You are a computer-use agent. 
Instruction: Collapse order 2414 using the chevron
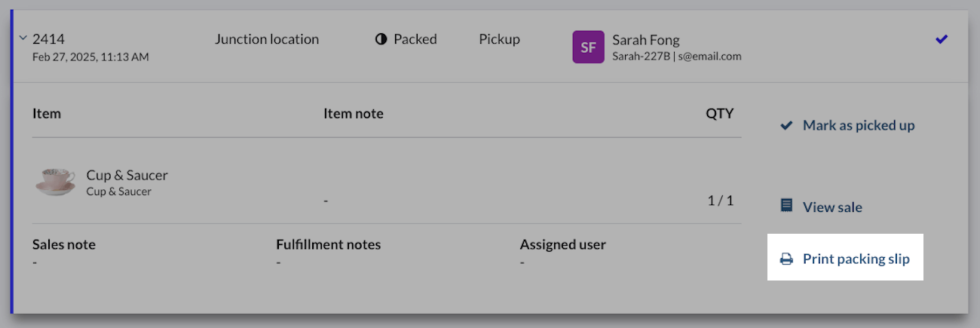[23, 39]
